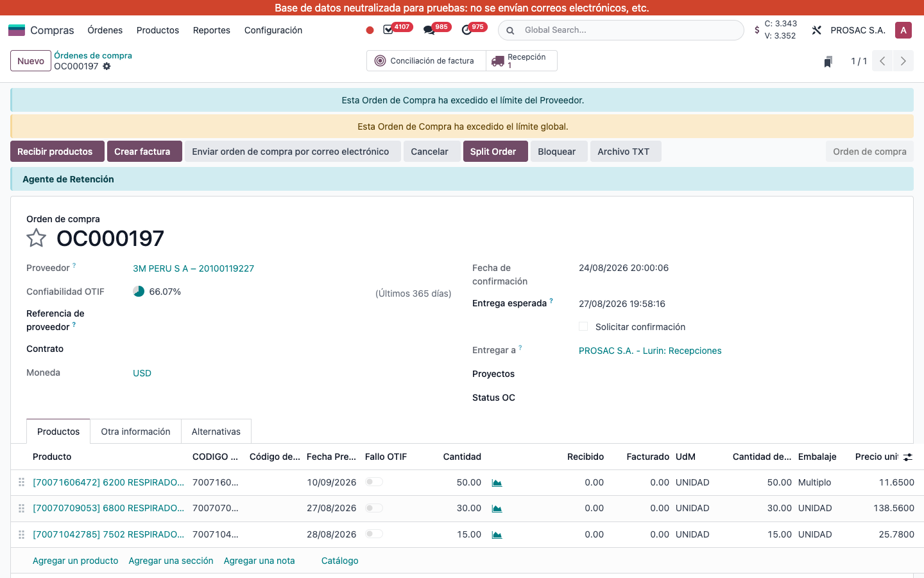The image size is (924, 578).
Task: Open the Órdenes menu
Action: [x=105, y=30]
